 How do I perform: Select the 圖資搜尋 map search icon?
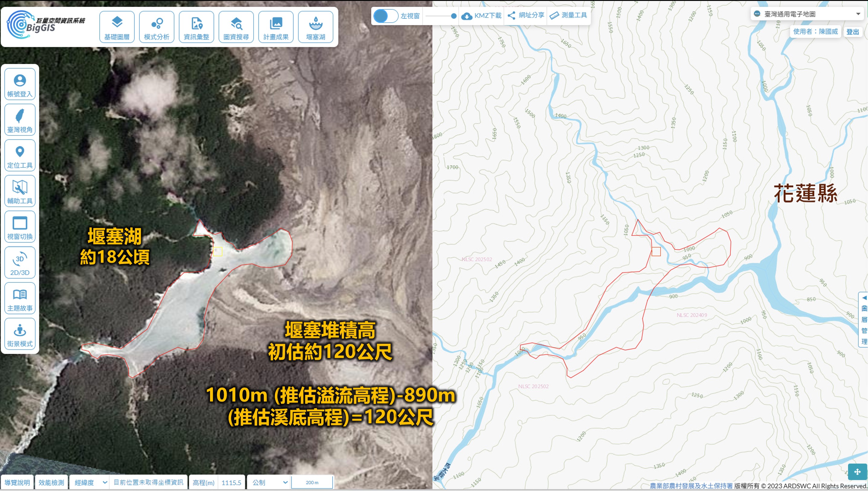pyautogui.click(x=236, y=27)
